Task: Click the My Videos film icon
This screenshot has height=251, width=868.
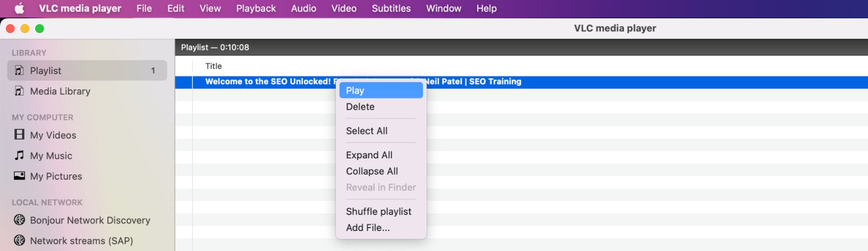Action: pyautogui.click(x=19, y=134)
